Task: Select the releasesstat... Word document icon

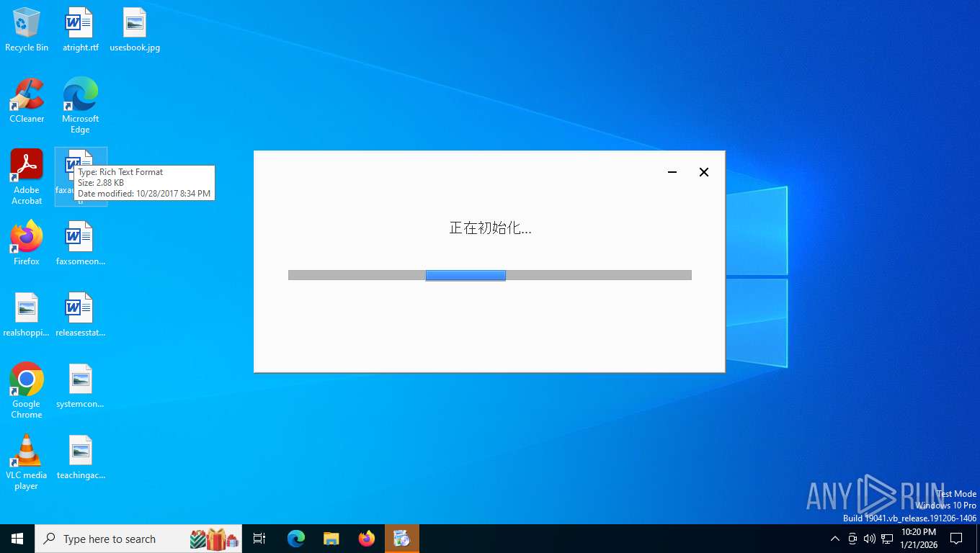Action: click(80, 315)
